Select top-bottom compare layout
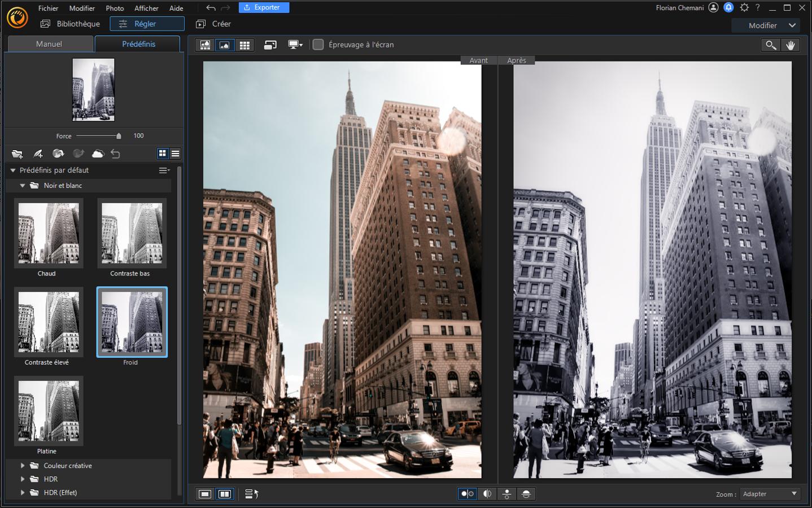 tap(507, 494)
